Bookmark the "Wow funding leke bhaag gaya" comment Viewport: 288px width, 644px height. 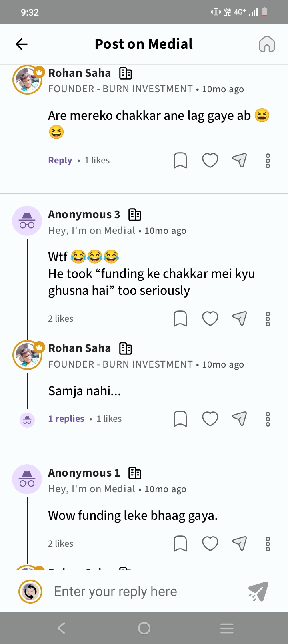coord(180,544)
